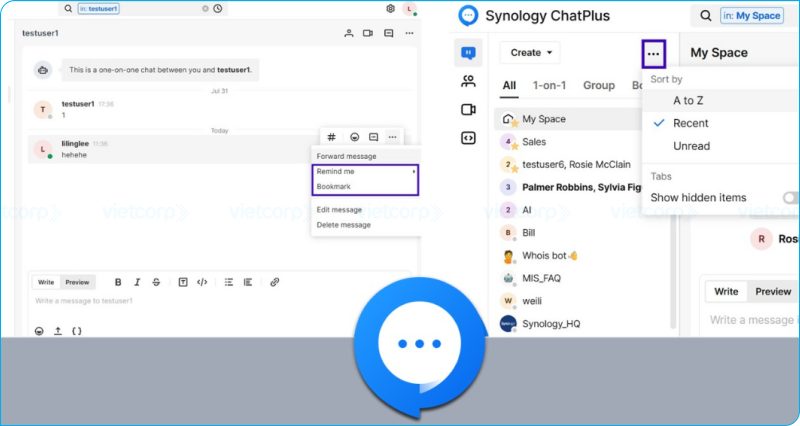Open more options in testuser1 chat header

pyautogui.click(x=409, y=33)
